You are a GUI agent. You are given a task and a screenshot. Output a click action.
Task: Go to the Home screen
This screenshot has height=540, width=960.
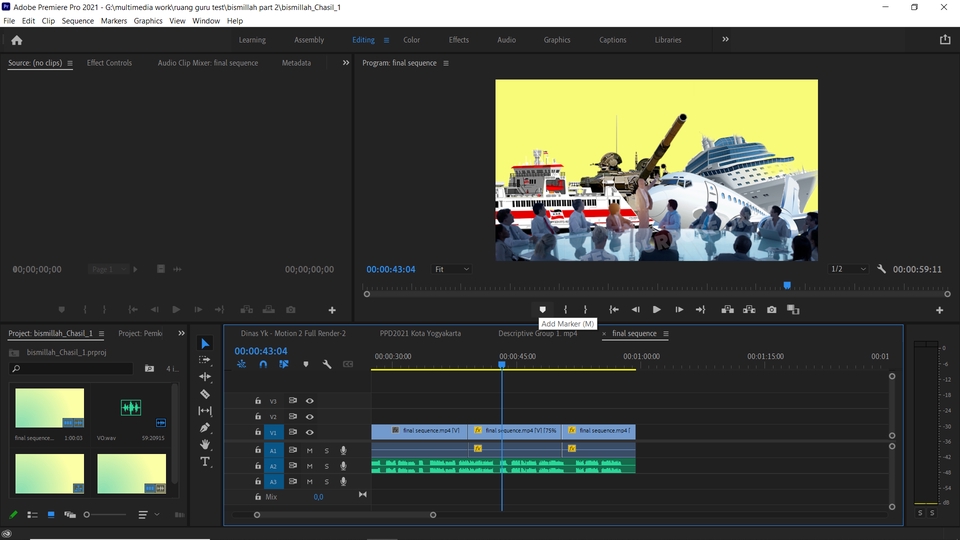pyautogui.click(x=17, y=40)
